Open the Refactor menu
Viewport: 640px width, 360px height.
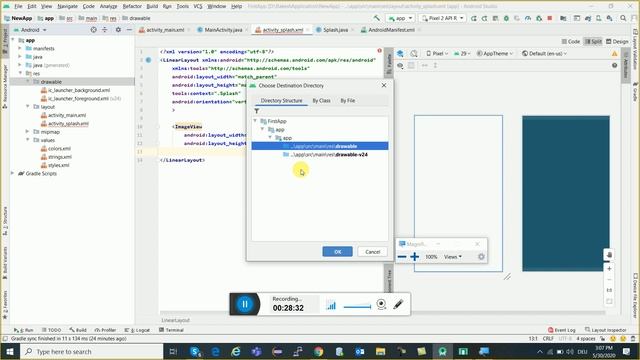pos(132,6)
